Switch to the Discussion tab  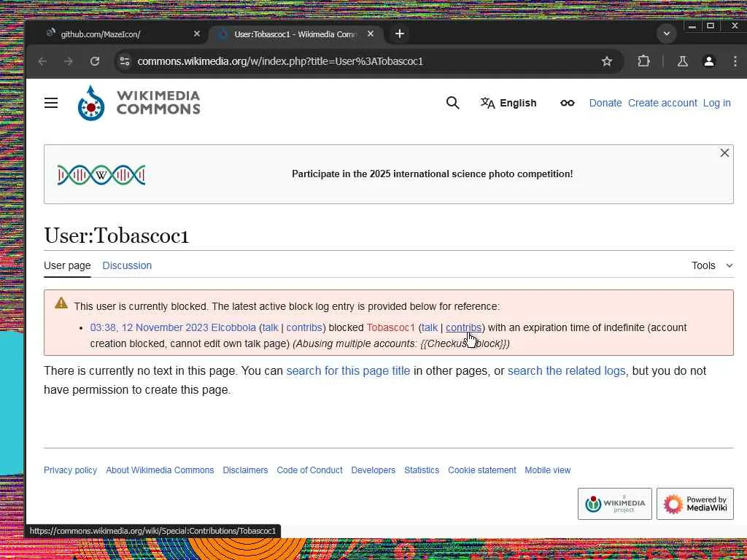click(127, 265)
